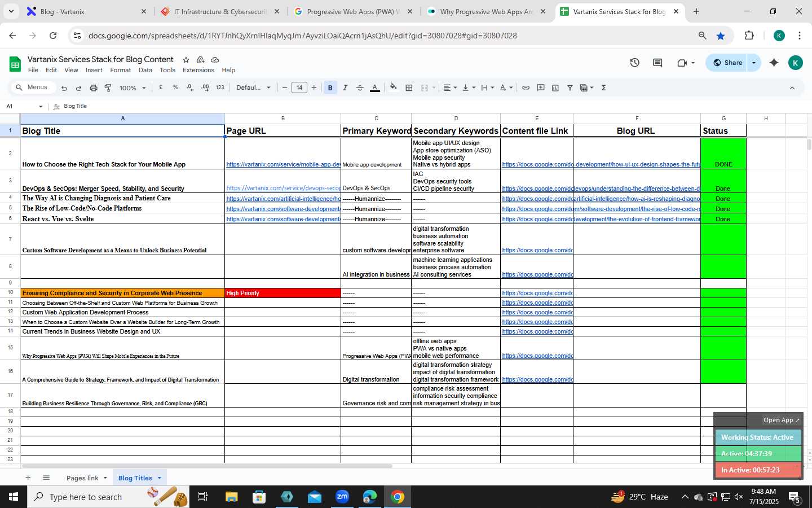This screenshot has height=508, width=812.
Task: Go to Sheets home icon
Action: pyautogui.click(x=15, y=64)
